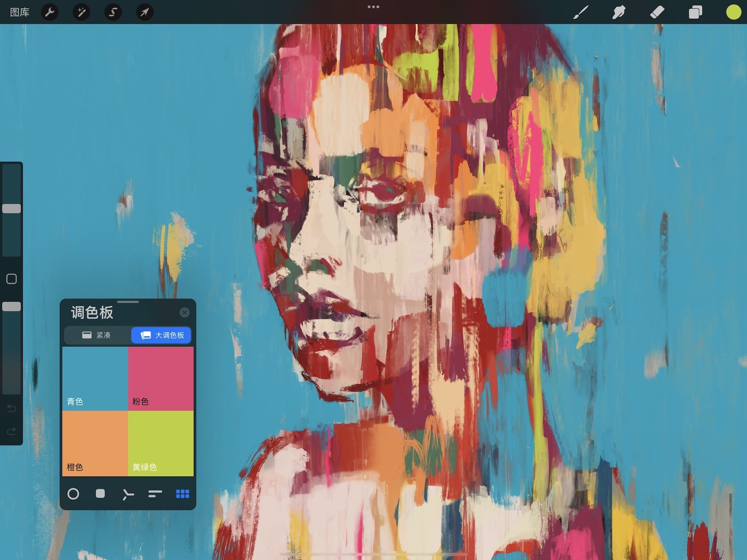
Task: Open the active color circle
Action: [x=733, y=12]
